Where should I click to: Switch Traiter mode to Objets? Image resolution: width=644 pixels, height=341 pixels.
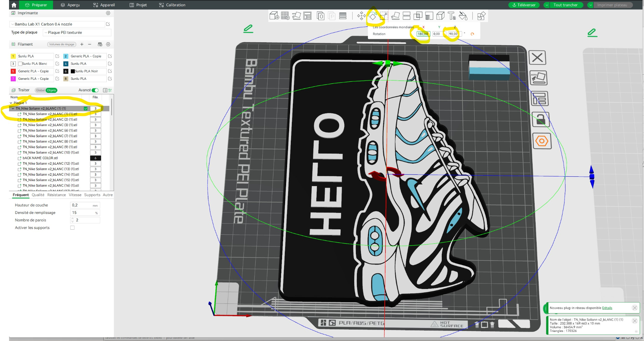(51, 90)
